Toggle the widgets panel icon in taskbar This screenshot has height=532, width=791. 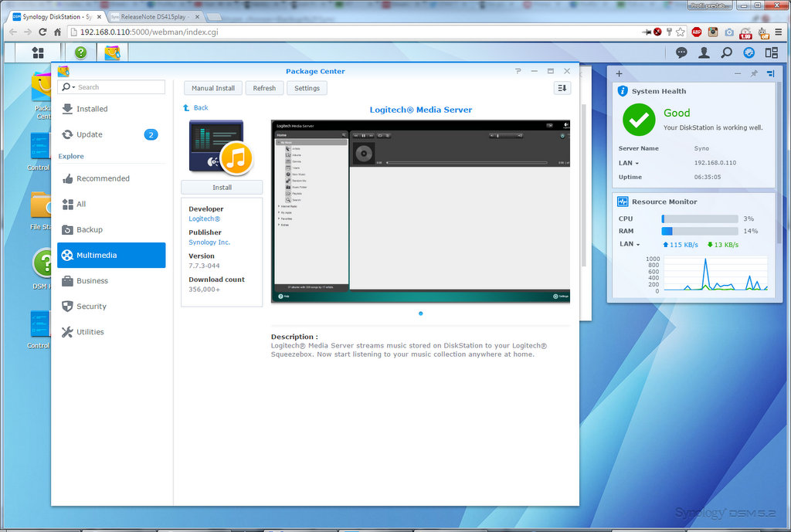749,53
